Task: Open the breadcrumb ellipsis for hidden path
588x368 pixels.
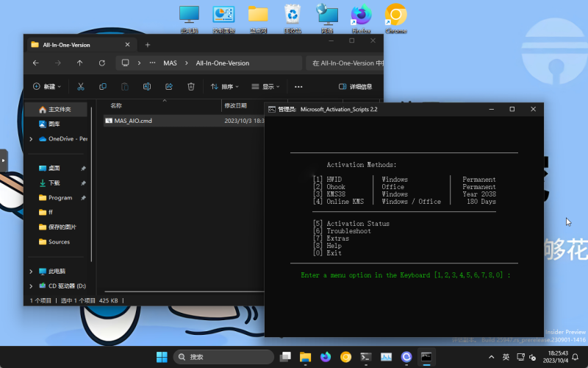Action: click(152, 63)
